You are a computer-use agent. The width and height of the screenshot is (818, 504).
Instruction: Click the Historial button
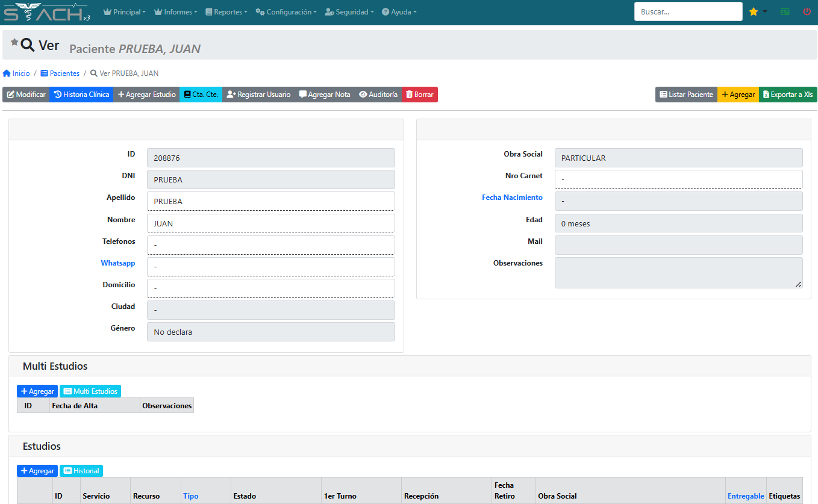tap(81, 471)
